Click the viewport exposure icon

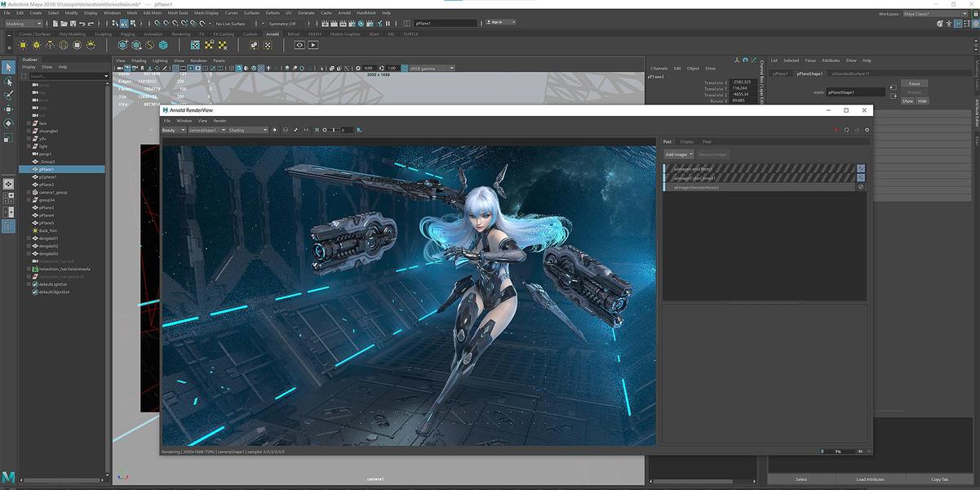tap(360, 68)
